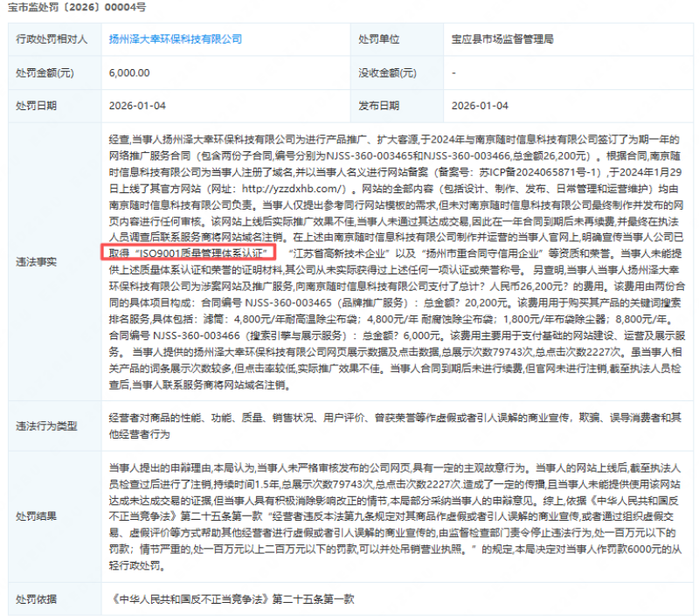Click the penalty amount 6,000.00

135,73
